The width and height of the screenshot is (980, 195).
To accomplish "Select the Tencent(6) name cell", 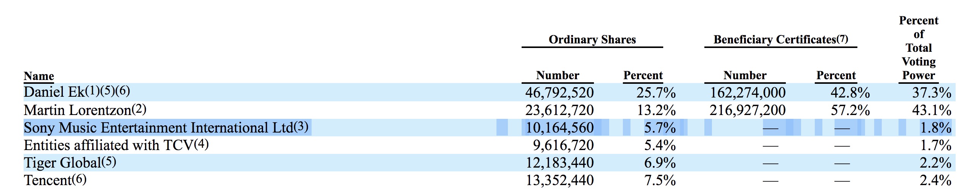I will pos(55,180).
